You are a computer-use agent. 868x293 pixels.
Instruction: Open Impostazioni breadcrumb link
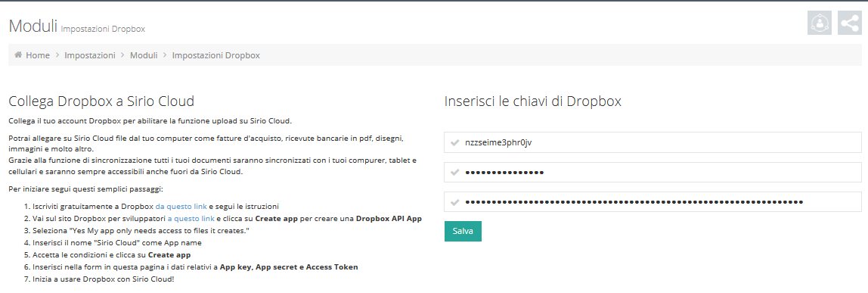90,55
